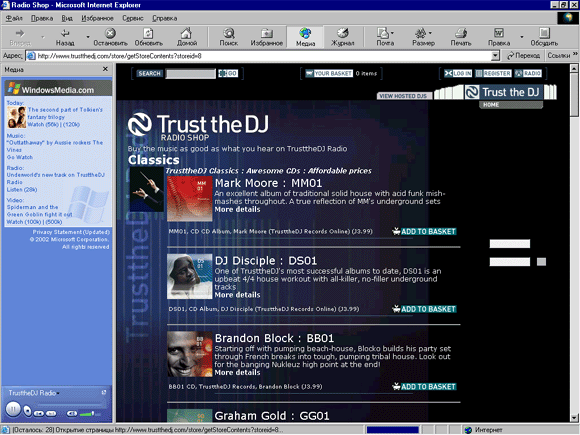Add DJ Disciple DS01 to basket

tap(424, 309)
